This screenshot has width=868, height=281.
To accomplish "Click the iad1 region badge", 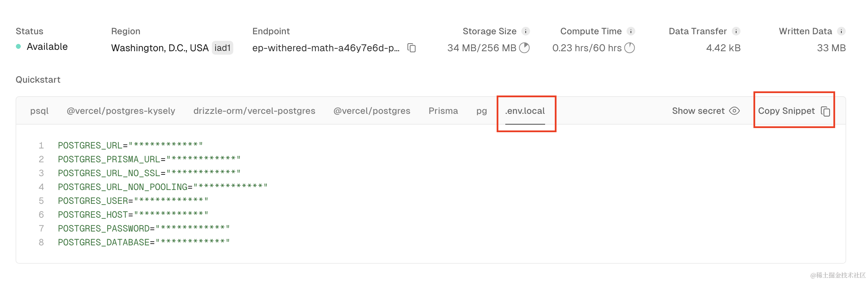I will pos(222,48).
